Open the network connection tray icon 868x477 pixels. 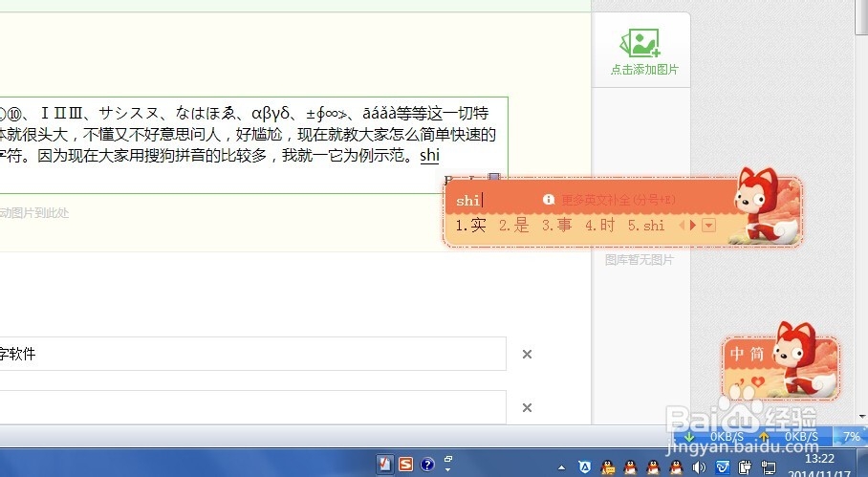[769, 467]
